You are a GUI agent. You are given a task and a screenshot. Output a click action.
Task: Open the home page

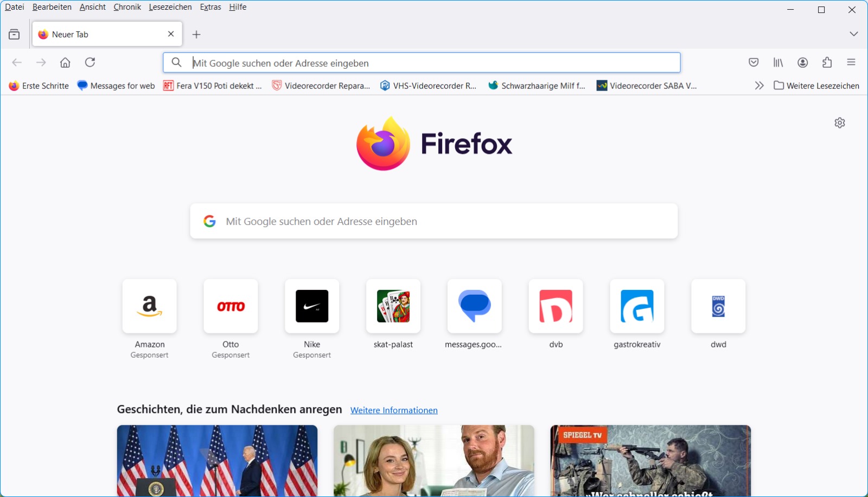point(65,62)
